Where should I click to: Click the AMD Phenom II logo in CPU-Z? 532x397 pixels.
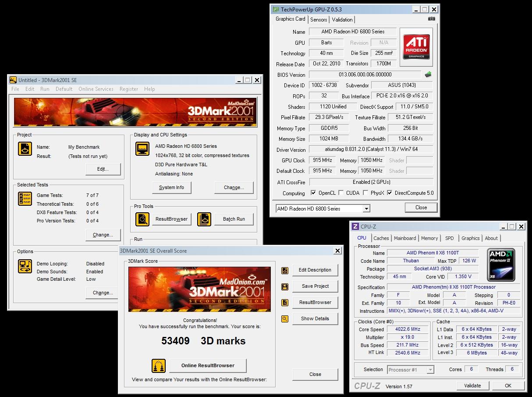(x=501, y=265)
